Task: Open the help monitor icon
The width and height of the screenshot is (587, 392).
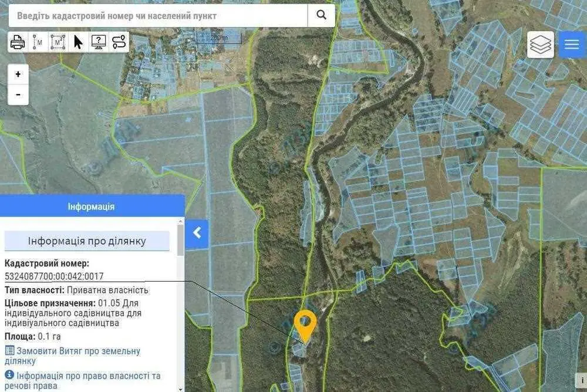Action: point(98,42)
